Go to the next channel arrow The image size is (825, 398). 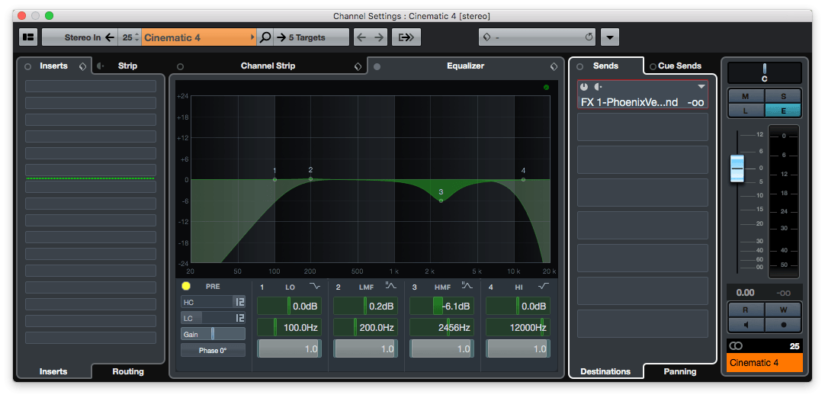pos(379,37)
